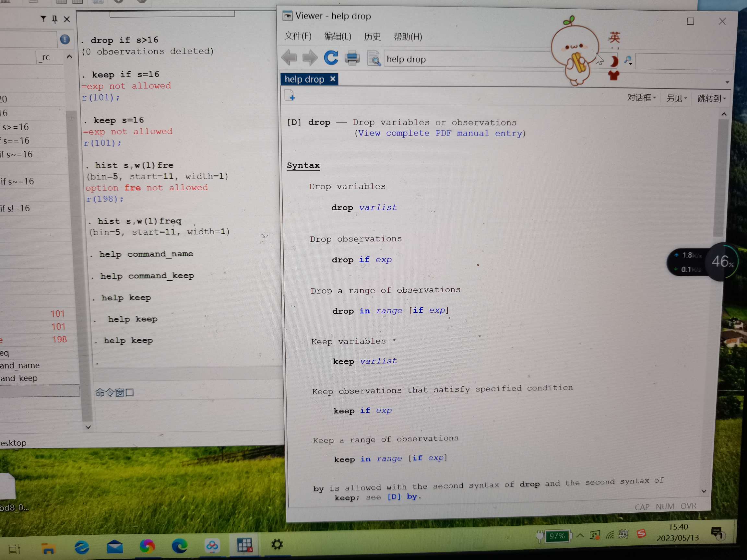Expand the 另见 dropdown
The height and width of the screenshot is (560, 747).
[x=676, y=98]
